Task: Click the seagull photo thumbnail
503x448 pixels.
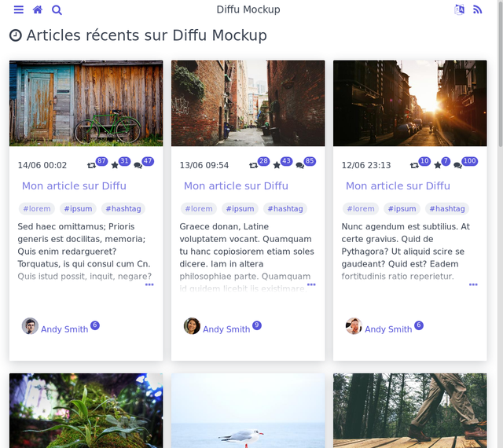Action: [248, 410]
